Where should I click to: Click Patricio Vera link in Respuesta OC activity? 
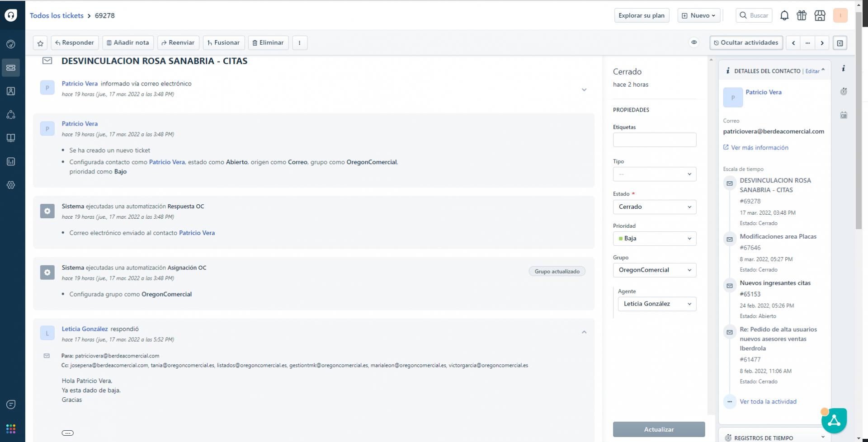[197, 233]
